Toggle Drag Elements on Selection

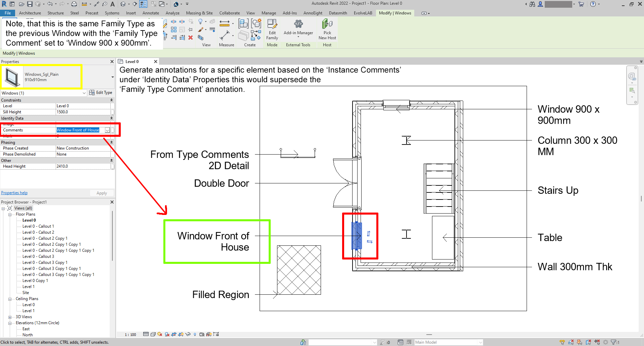point(597,342)
